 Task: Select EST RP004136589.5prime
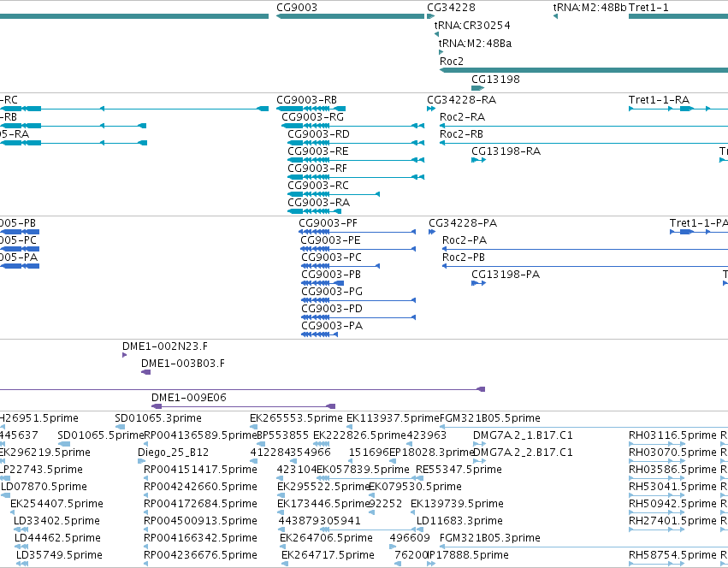coord(200,435)
